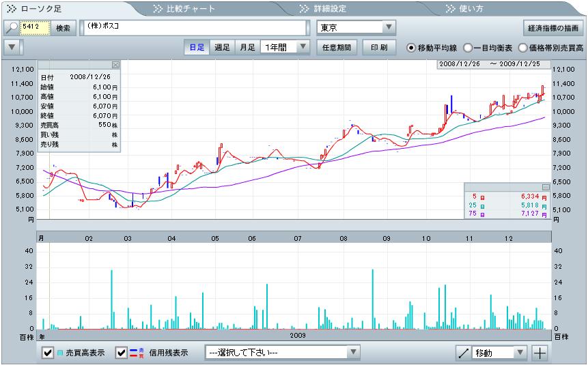Select the trend line drawing tool
This screenshot has width=588, height=365.
click(464, 353)
